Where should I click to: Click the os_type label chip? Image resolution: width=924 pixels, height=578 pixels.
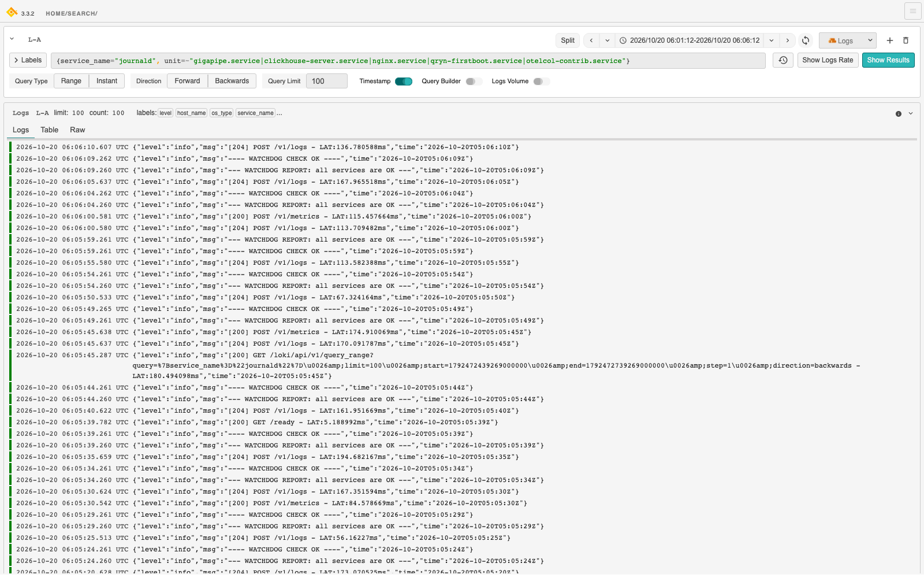222,113
